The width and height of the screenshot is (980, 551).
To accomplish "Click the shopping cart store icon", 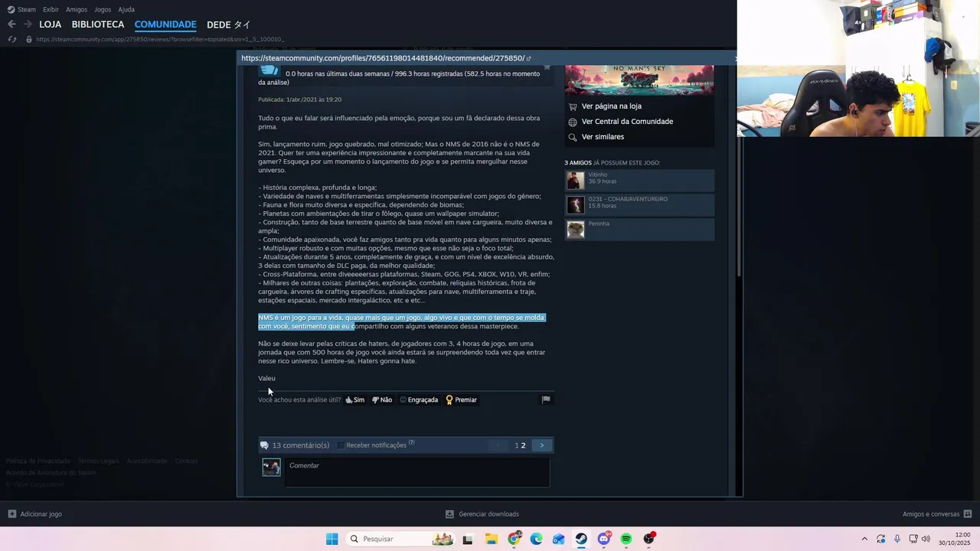I will (573, 106).
